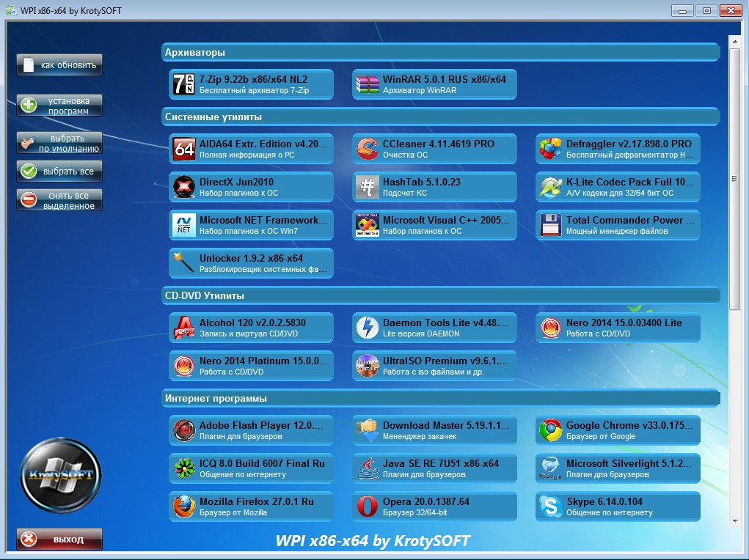Click the HashTab hash-sign icon

pos(368,187)
